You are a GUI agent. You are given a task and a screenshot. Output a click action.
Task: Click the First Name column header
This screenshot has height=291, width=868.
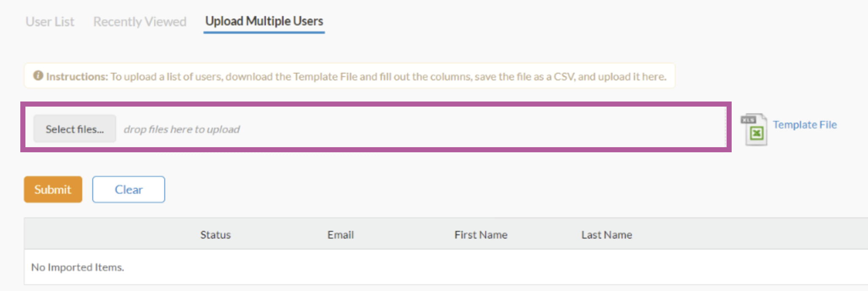tap(481, 235)
